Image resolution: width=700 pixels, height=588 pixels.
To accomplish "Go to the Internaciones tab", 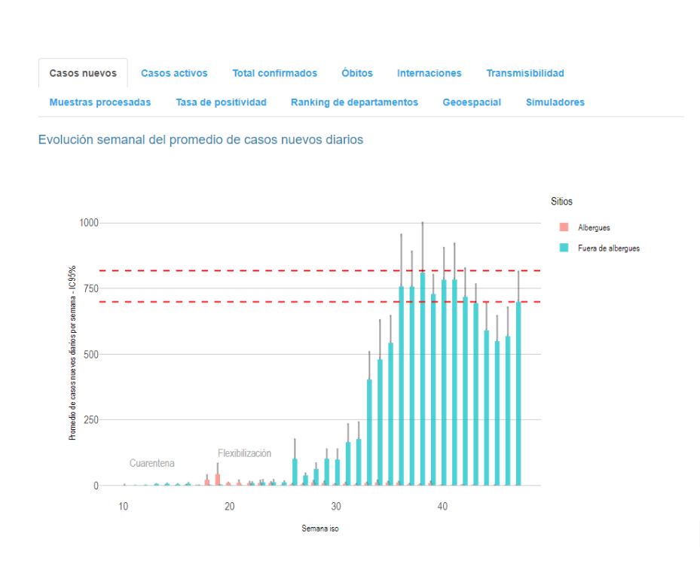I will tap(429, 73).
